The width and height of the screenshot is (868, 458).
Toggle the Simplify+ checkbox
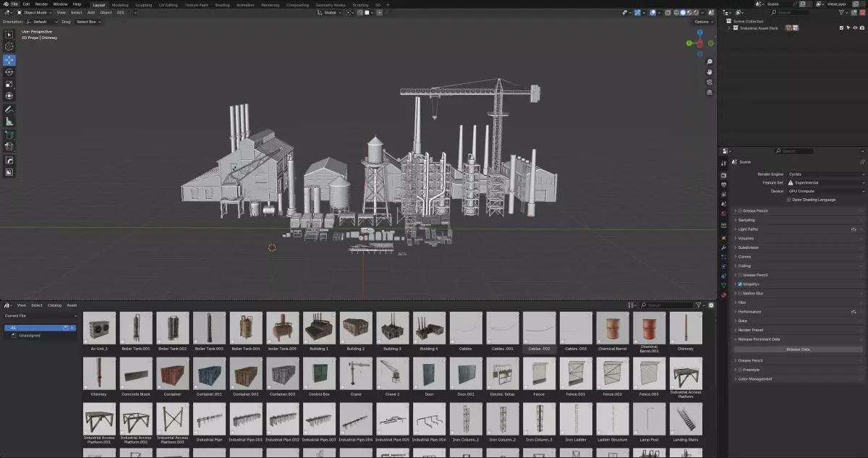[x=740, y=284]
